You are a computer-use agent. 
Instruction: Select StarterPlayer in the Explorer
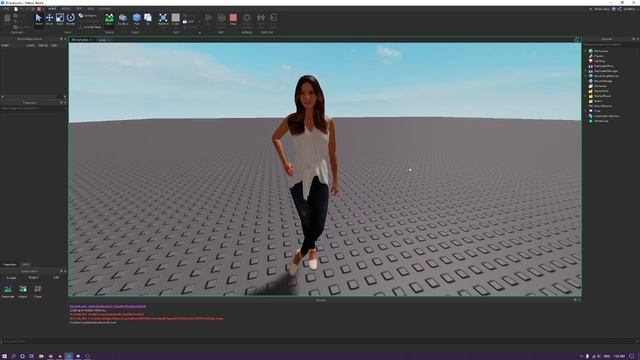pos(602,96)
